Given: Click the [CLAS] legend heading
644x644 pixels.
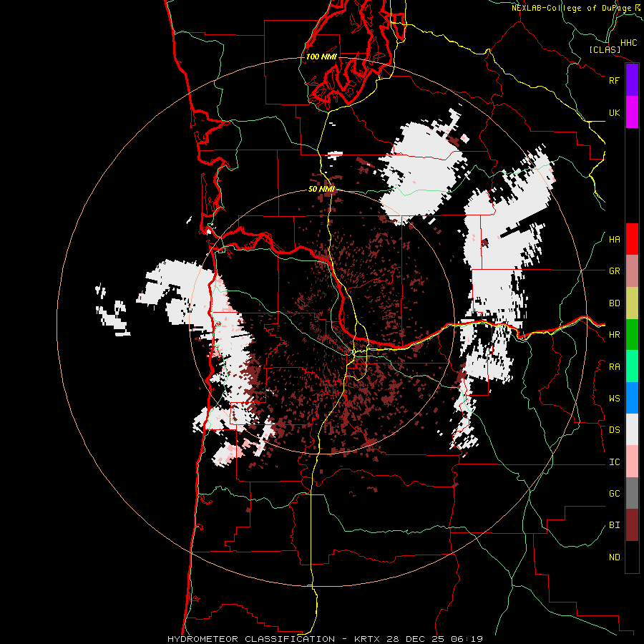Looking at the screenshot, I should [605, 50].
